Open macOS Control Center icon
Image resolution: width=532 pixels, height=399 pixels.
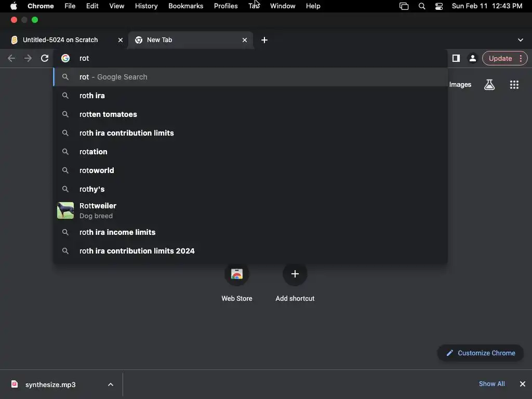pos(438,6)
